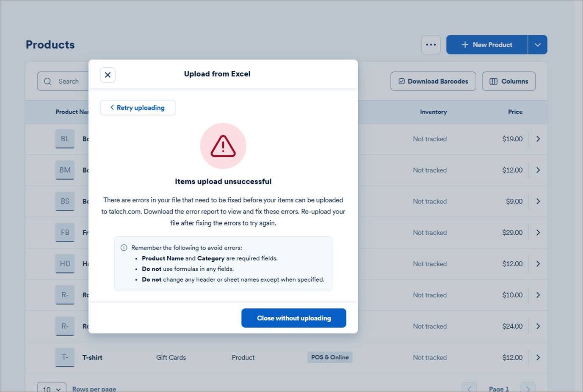Click Download Barcodes button
The image size is (583, 392).
[x=433, y=81]
